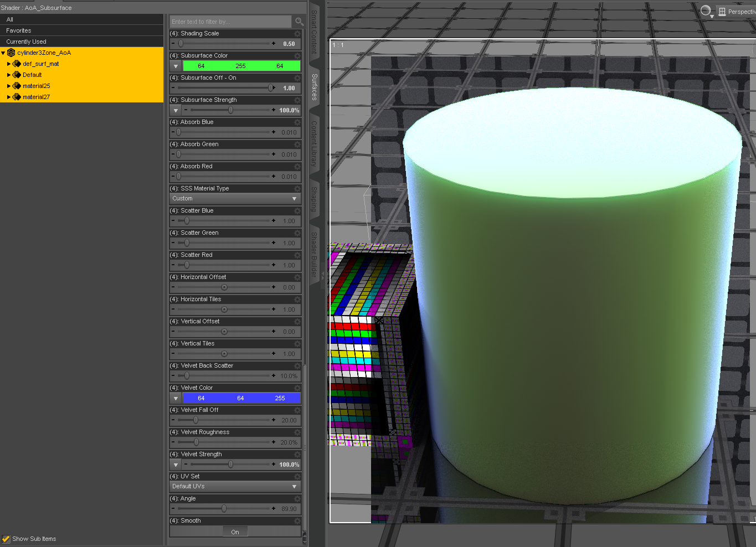Open the Scatter Green gear options
This screenshot has height=547, width=756.
pos(297,233)
